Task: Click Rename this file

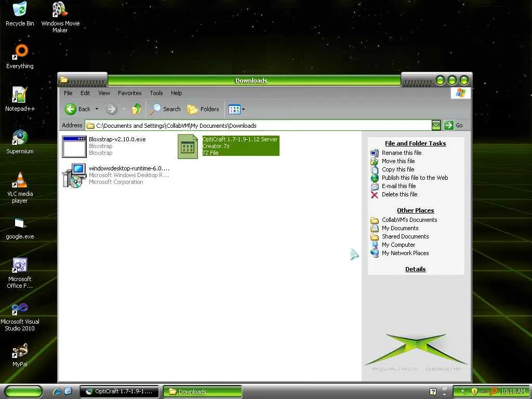Action: coord(402,153)
